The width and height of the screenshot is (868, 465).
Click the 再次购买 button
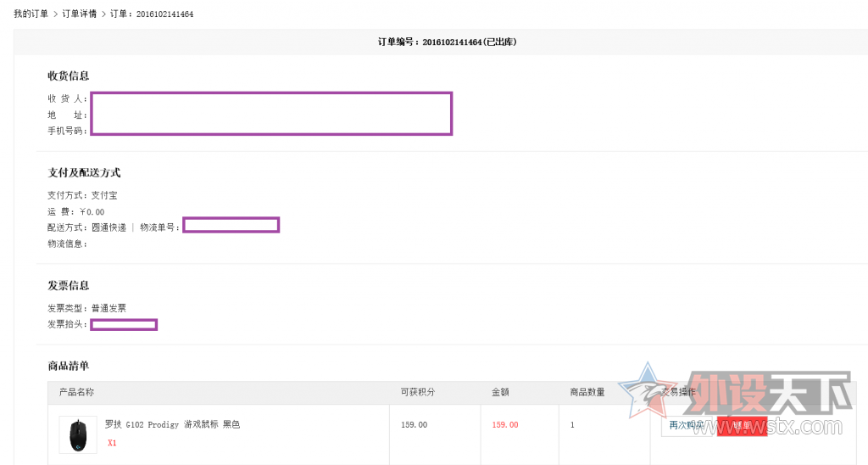coord(686,425)
